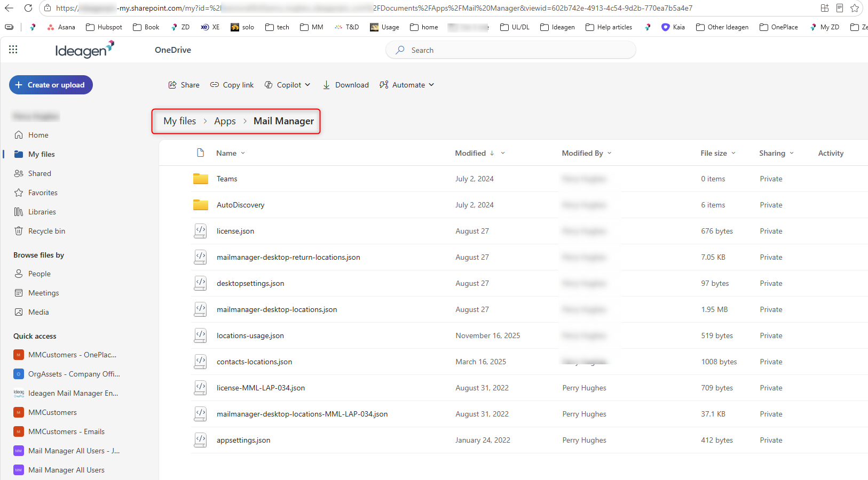Viewport: 868px width, 480px height.
Task: Open the Copilot dropdown
Action: [x=288, y=85]
